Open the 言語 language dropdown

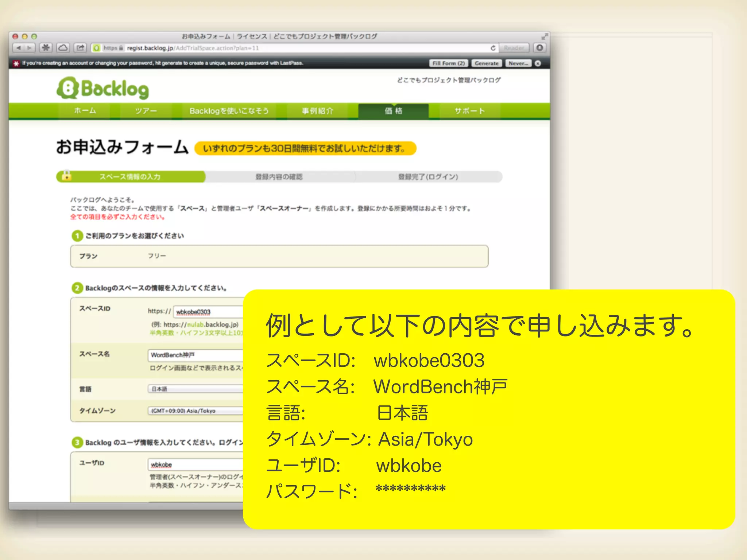tap(195, 389)
